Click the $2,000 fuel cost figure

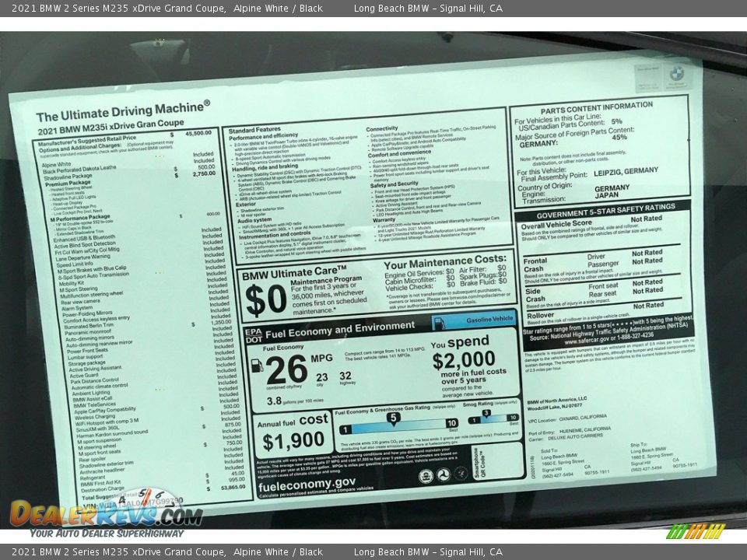point(464,359)
